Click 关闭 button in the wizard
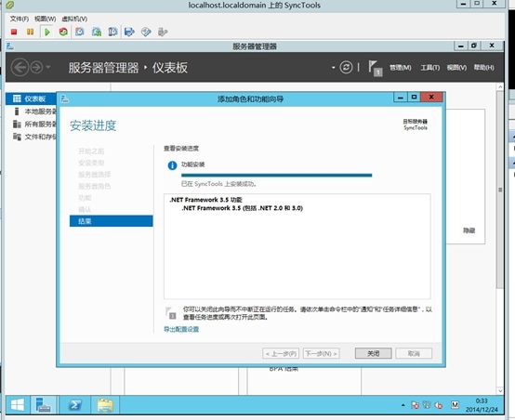The image size is (515, 420). coord(373,353)
